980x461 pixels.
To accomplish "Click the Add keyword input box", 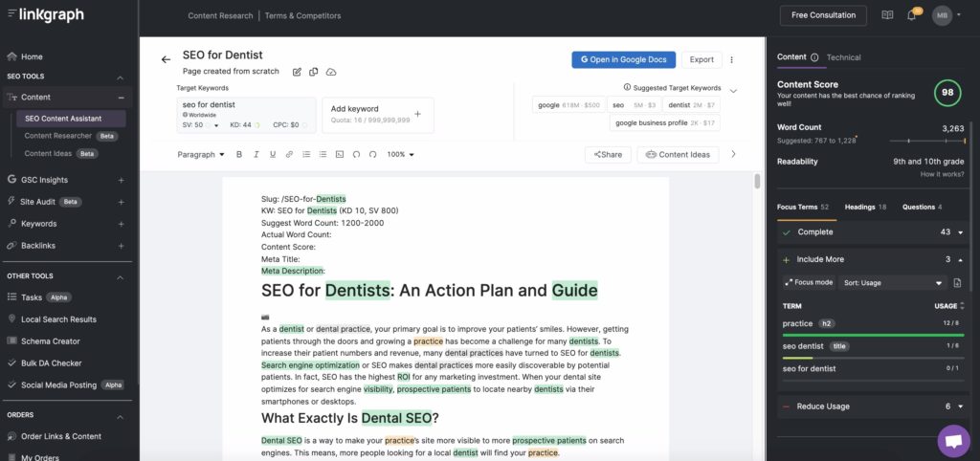I will (x=377, y=114).
